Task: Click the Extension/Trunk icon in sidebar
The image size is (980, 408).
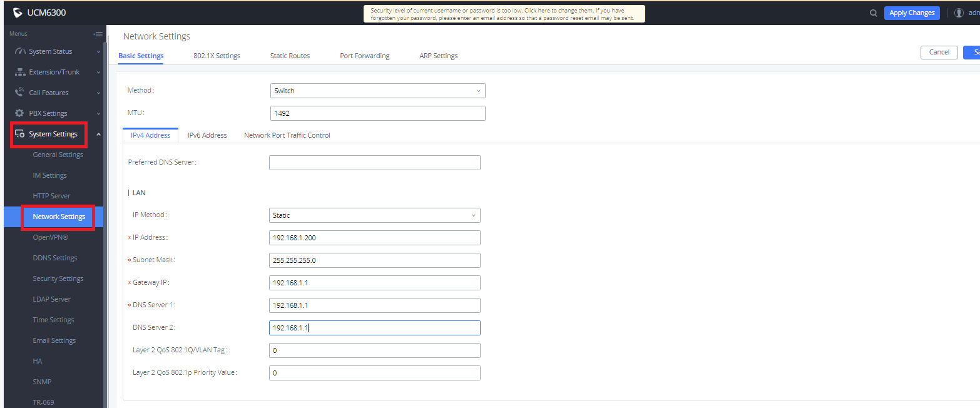Action: click(20, 72)
